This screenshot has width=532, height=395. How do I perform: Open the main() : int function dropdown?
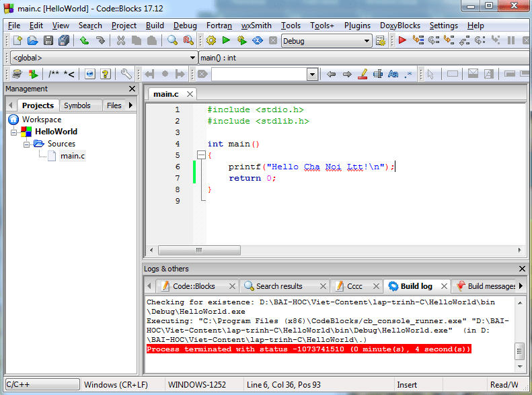tap(363, 58)
